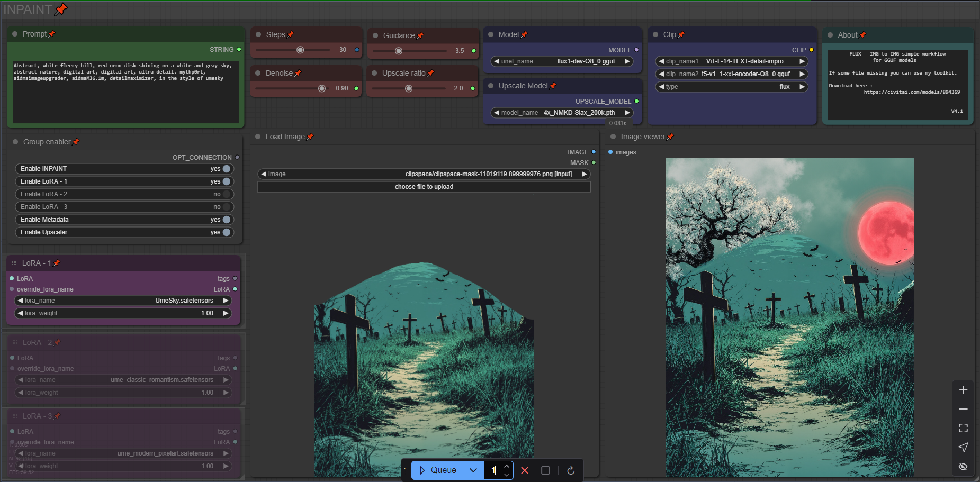
Task: Click the arrow-shaped select mode icon
Action: coord(963,447)
